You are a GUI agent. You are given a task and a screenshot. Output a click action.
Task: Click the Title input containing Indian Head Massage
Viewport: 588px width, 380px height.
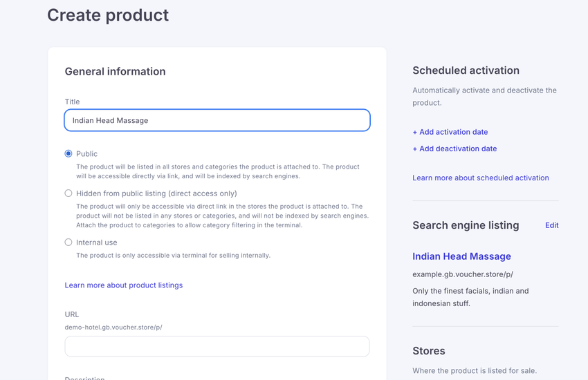coord(217,120)
